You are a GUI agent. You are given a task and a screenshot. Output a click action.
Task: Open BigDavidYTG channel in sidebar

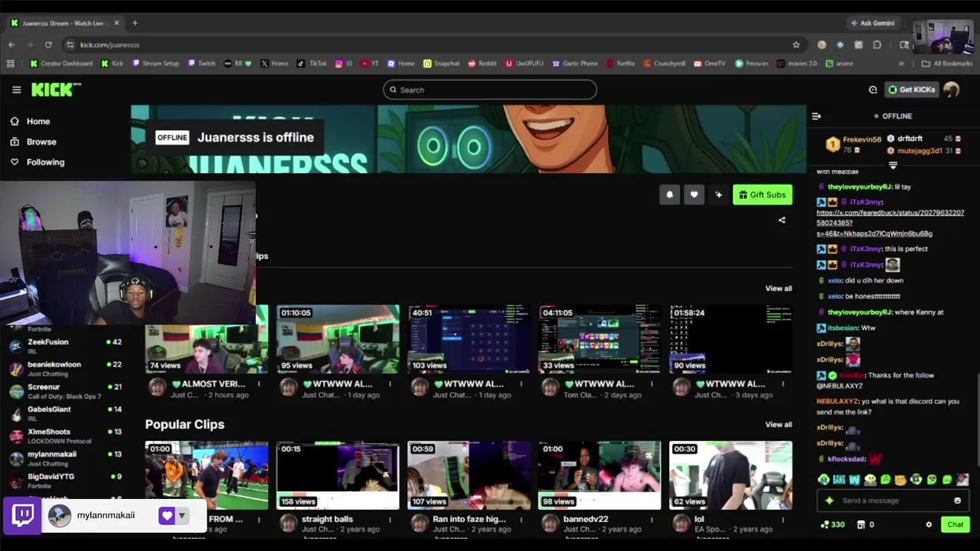65,480
